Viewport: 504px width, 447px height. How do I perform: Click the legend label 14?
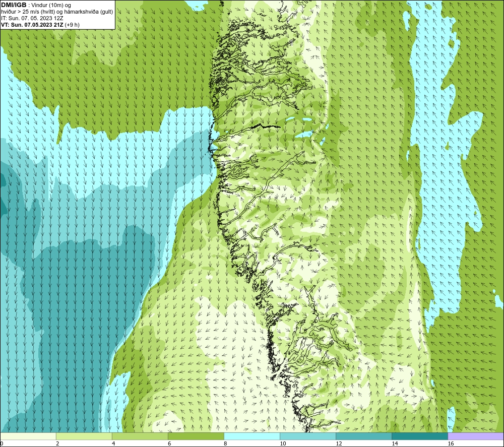(x=395, y=443)
